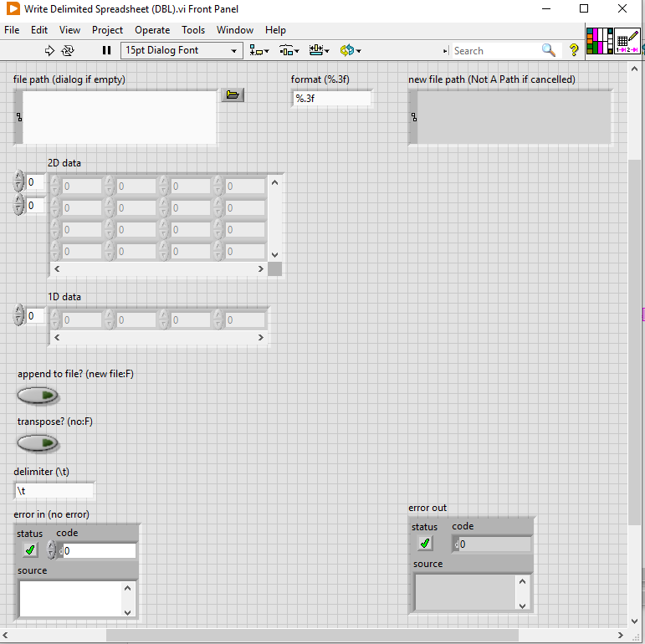Minimize the Front Panel window
The width and height of the screenshot is (645, 644).
(546, 8)
